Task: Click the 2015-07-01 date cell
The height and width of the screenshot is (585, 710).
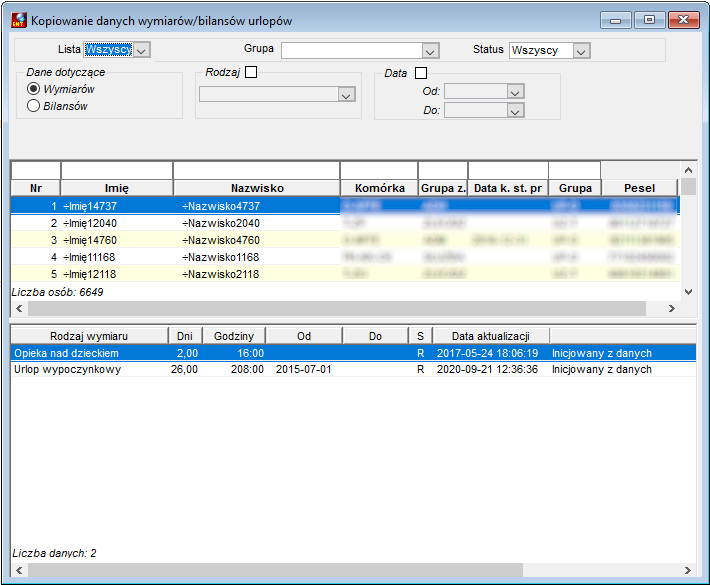Action: click(x=303, y=369)
